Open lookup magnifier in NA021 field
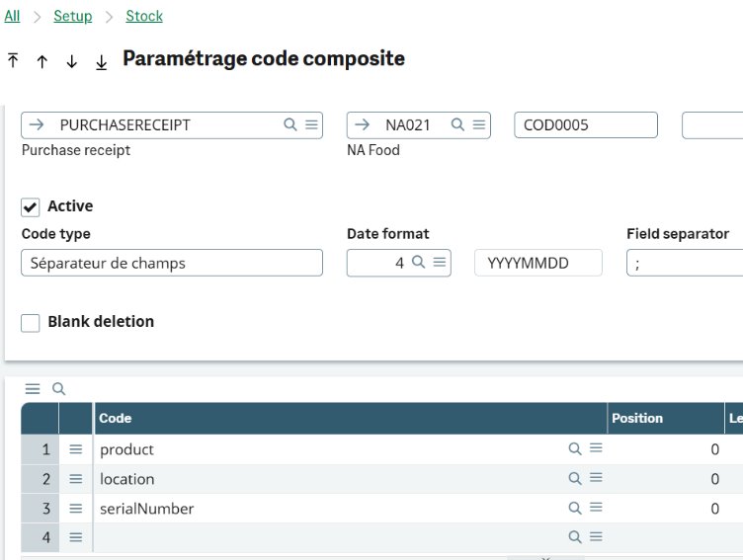 point(457,124)
